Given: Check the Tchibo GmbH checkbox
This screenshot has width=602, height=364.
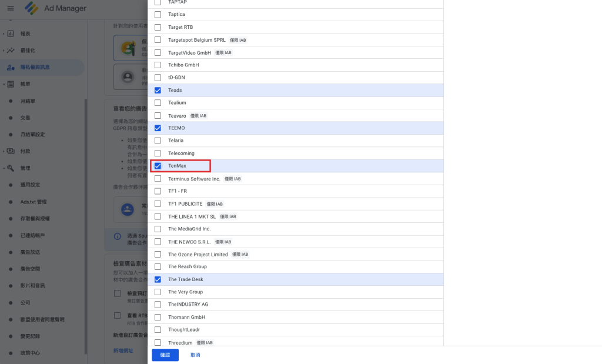Looking at the screenshot, I should 158,65.
